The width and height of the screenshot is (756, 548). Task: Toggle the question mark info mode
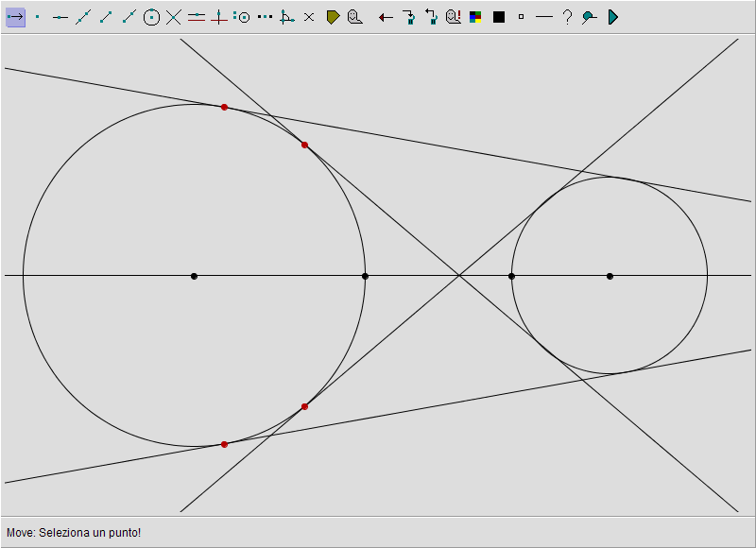pyautogui.click(x=567, y=17)
